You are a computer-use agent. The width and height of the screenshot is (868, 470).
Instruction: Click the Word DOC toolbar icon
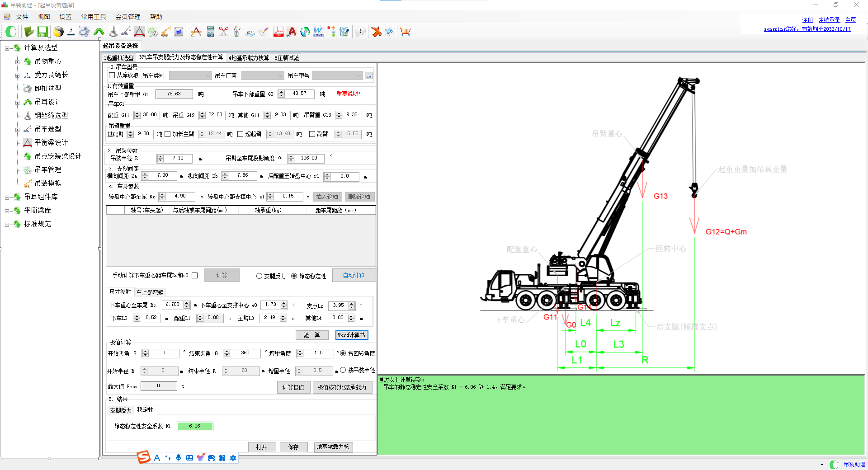click(x=318, y=32)
